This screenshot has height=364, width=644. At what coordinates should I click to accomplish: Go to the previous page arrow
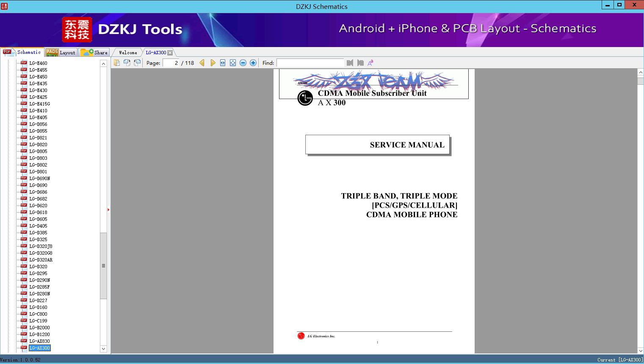pyautogui.click(x=202, y=63)
